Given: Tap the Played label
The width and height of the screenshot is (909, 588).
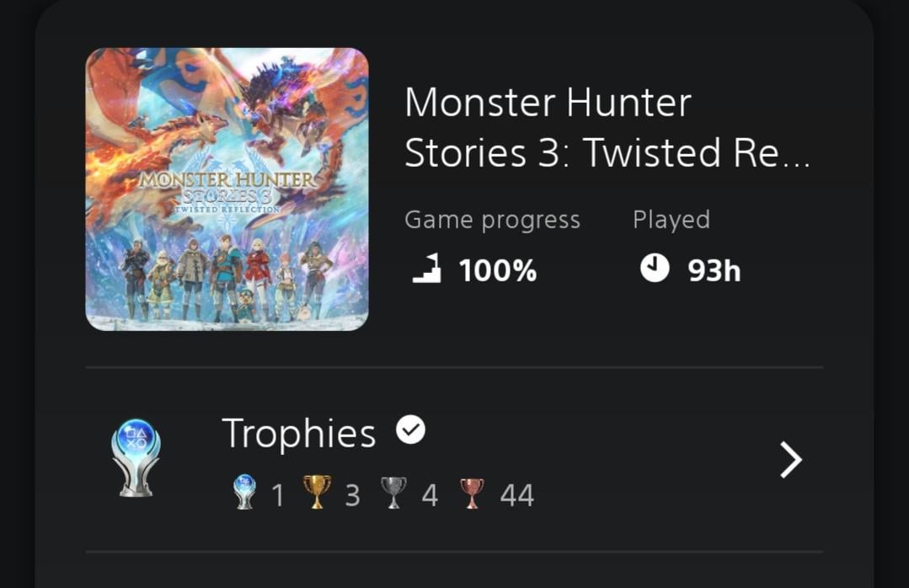Looking at the screenshot, I should point(671,220).
